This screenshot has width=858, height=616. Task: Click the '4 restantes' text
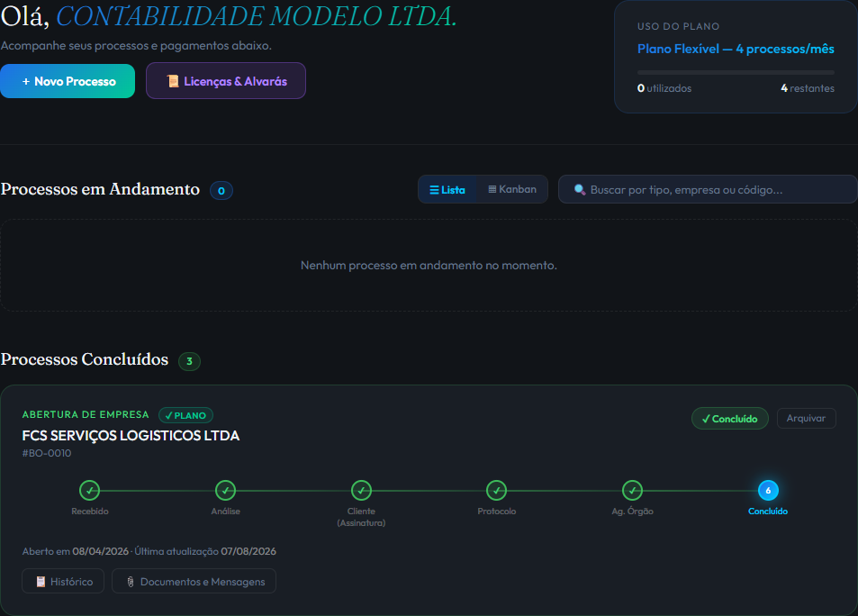point(808,88)
